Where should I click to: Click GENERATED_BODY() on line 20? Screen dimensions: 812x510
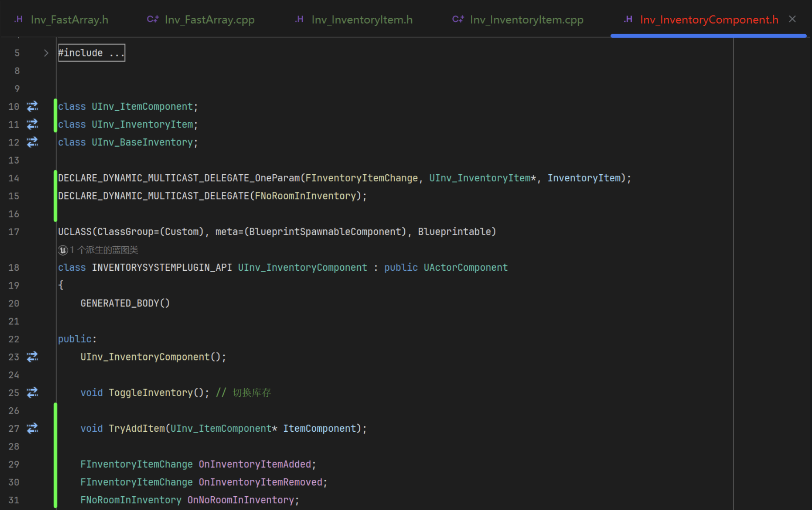pyautogui.click(x=125, y=303)
